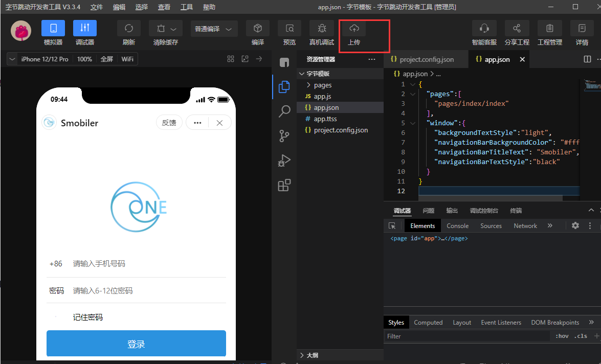The image size is (601, 364).
Task: Select the Explorer files icon in activity bar
Action: coord(284,86)
